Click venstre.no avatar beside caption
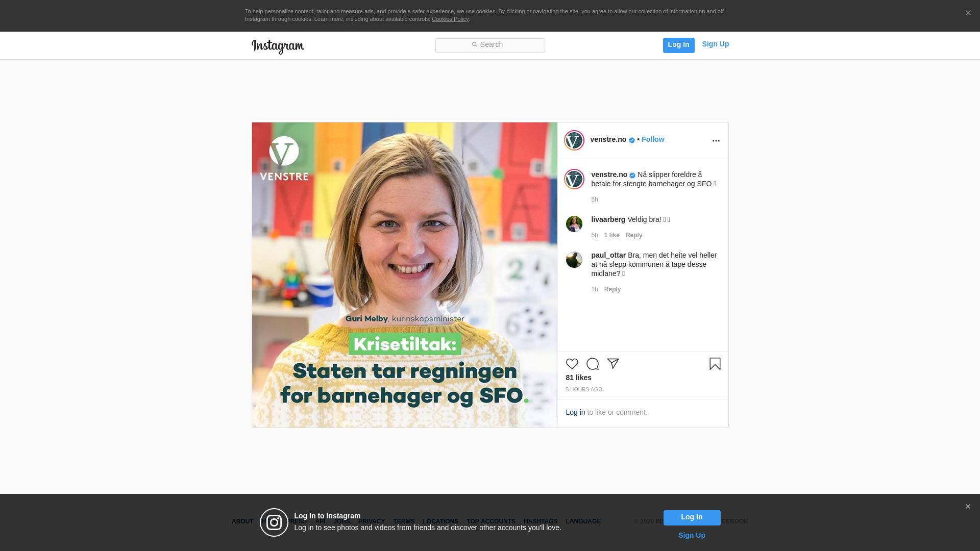The width and height of the screenshot is (980, 551). click(x=574, y=179)
